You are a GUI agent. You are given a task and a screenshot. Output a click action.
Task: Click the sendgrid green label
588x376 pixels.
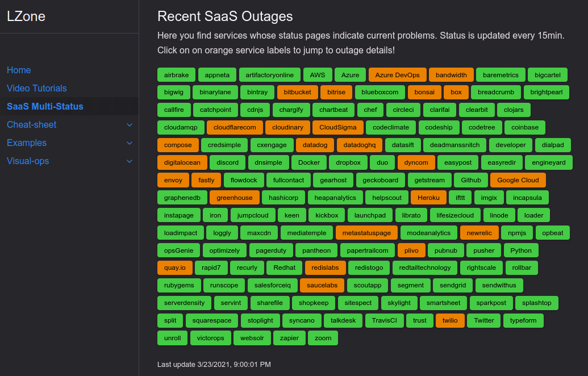[453, 285]
